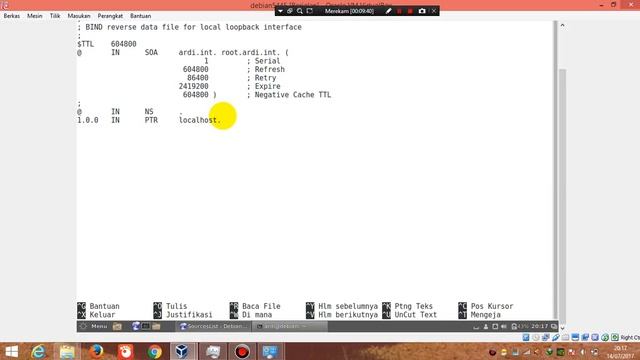Expand the recorder toolbar dropdown arrow
Viewport: 640px width, 360px height.
click(280, 11)
